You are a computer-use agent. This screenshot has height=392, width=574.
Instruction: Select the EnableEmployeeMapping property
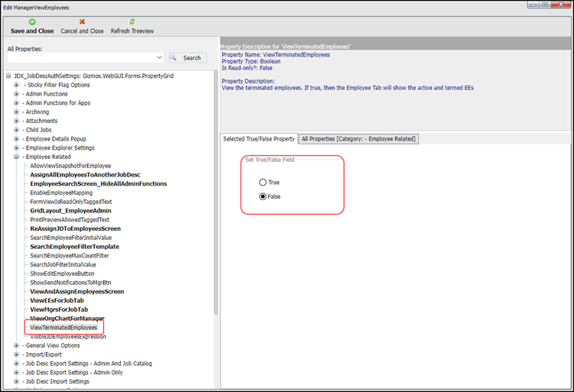click(61, 193)
